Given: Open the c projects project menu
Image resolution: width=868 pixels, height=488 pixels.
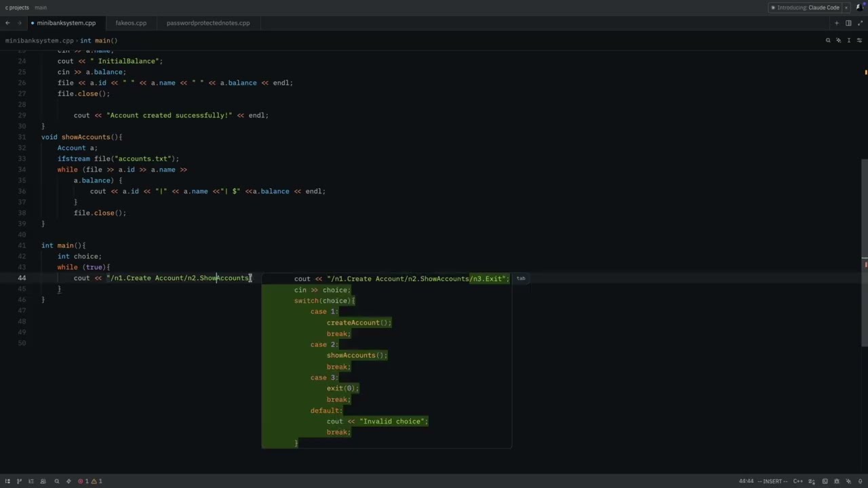Looking at the screenshot, I should (x=17, y=7).
